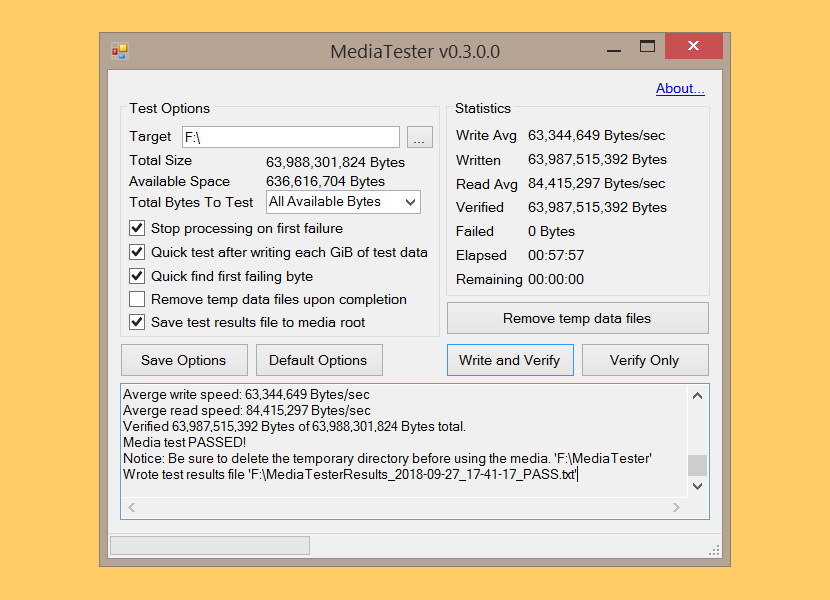This screenshot has height=600, width=830.
Task: Click the scroll up arrow on log panel
Action: (697, 395)
